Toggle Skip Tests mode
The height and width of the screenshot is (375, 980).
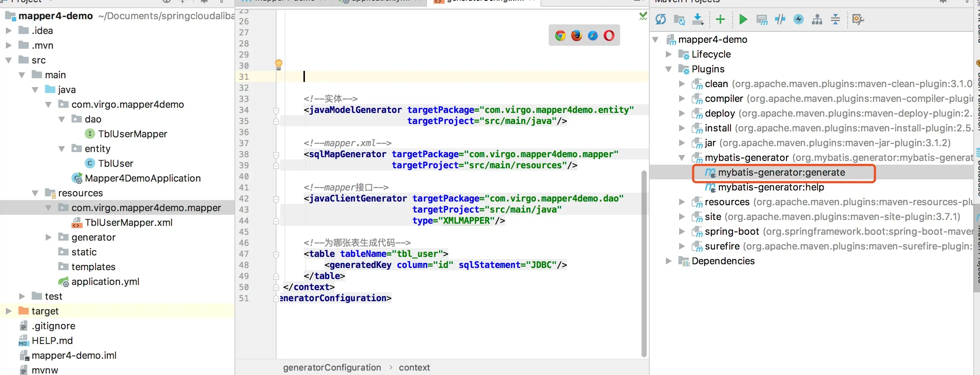pos(799,19)
